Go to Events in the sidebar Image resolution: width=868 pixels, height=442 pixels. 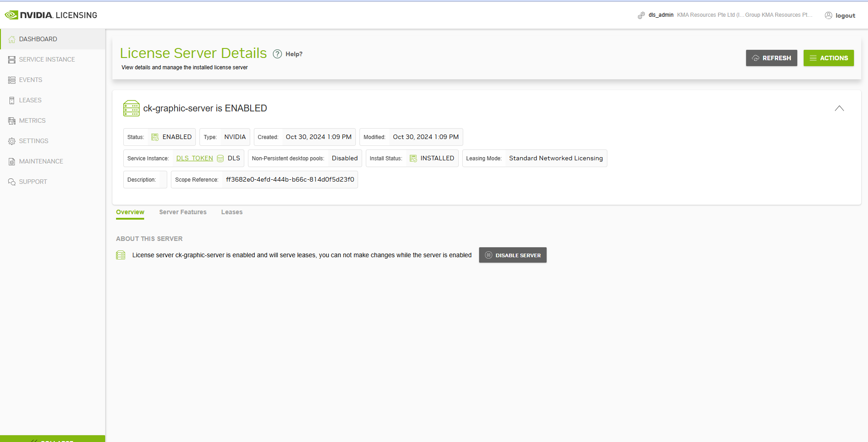tap(53, 80)
